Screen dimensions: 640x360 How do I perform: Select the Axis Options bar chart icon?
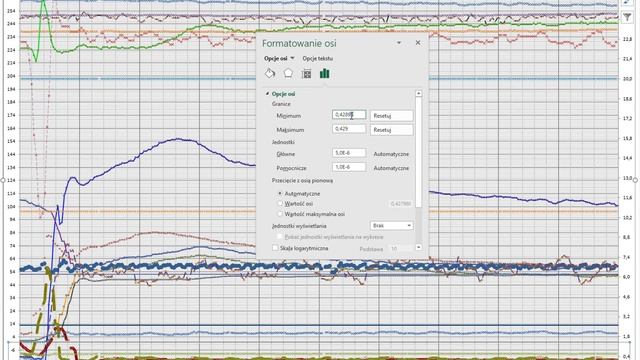pyautogui.click(x=324, y=73)
